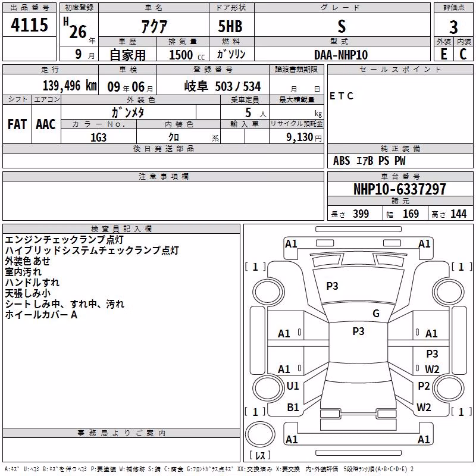Select the 車台番号 header

tap(400, 176)
